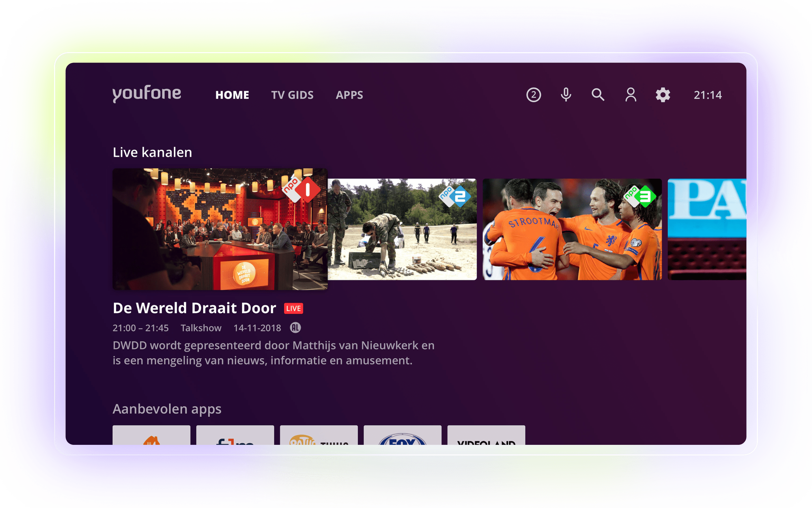Open the partly visible fourth channel thumbnail
Screen dimensions: 812x508
(x=707, y=229)
